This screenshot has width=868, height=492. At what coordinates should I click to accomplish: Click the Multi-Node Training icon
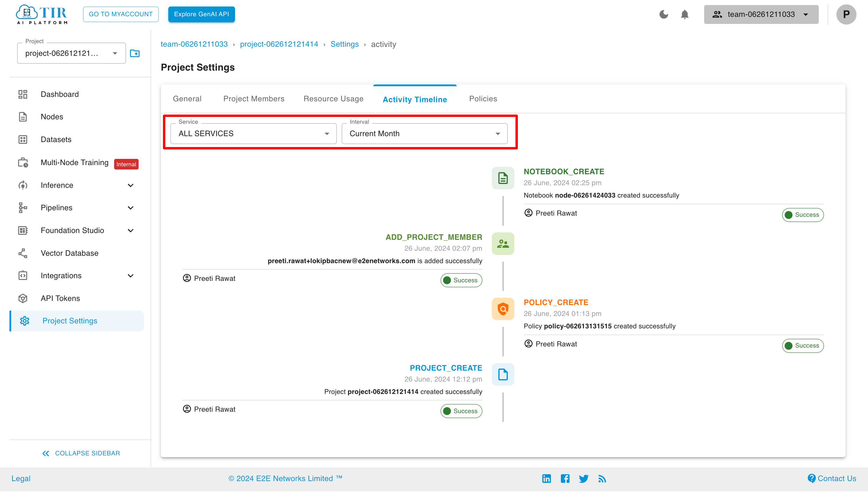23,162
